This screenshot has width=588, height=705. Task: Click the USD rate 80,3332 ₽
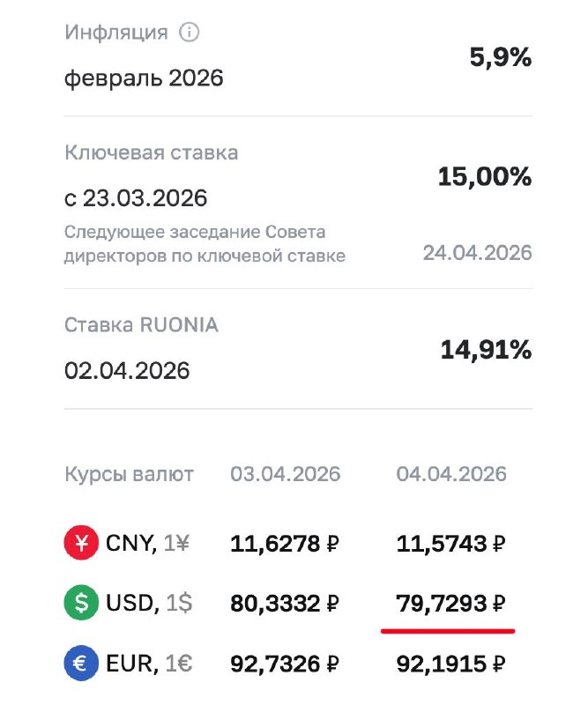(x=285, y=604)
